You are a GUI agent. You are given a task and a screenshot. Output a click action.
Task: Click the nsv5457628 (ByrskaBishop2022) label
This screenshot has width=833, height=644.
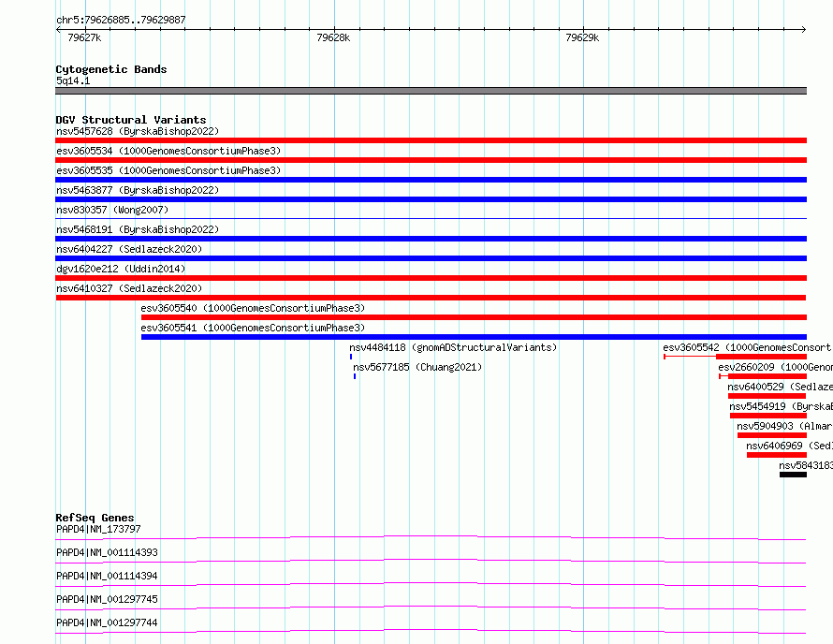tap(138, 131)
